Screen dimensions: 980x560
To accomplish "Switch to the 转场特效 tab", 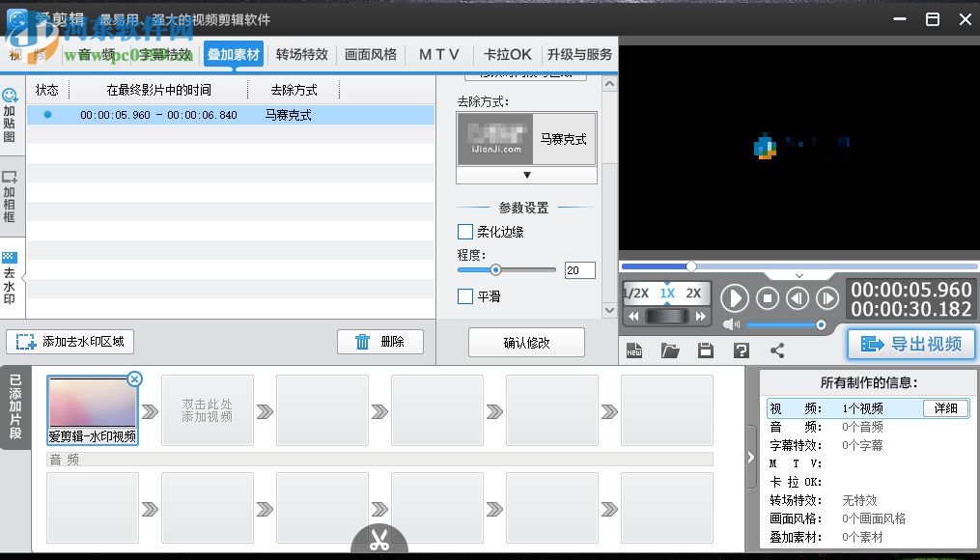I will tap(301, 54).
